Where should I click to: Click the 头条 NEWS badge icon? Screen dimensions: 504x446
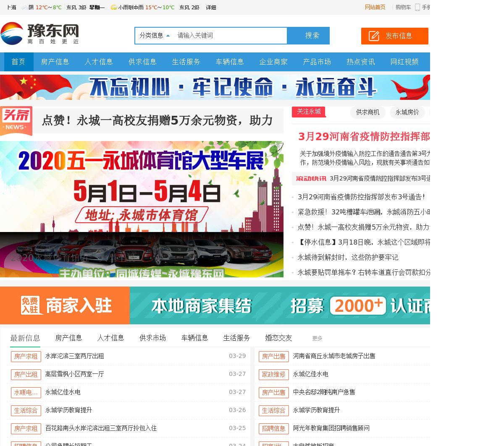16,121
